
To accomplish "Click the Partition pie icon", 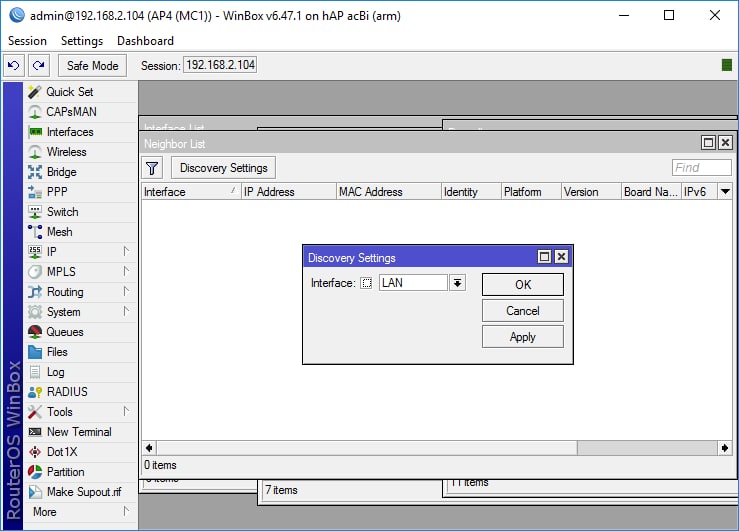I will 34,472.
